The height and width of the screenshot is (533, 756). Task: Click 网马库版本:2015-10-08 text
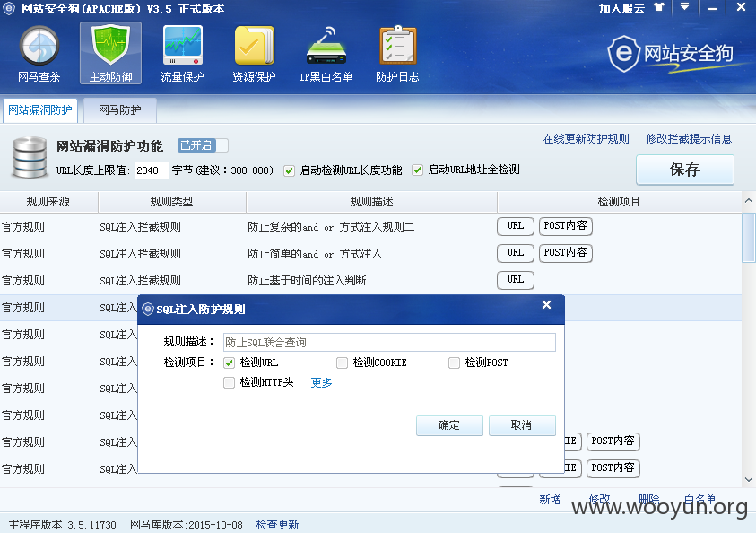coord(187,525)
